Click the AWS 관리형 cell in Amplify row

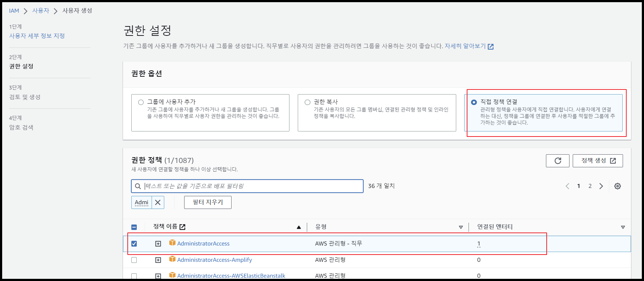330,260
